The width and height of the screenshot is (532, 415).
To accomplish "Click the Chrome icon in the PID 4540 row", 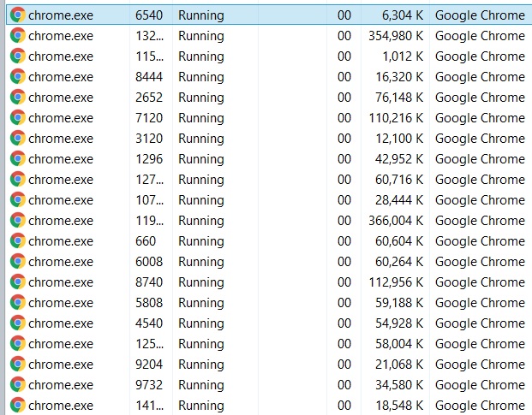I will click(x=18, y=323).
